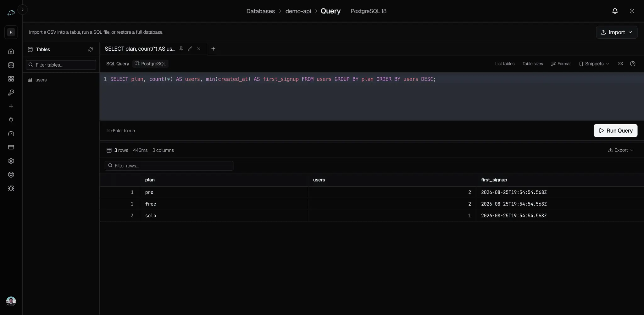
Task: Expand the Snippets dropdown
Action: click(x=594, y=64)
